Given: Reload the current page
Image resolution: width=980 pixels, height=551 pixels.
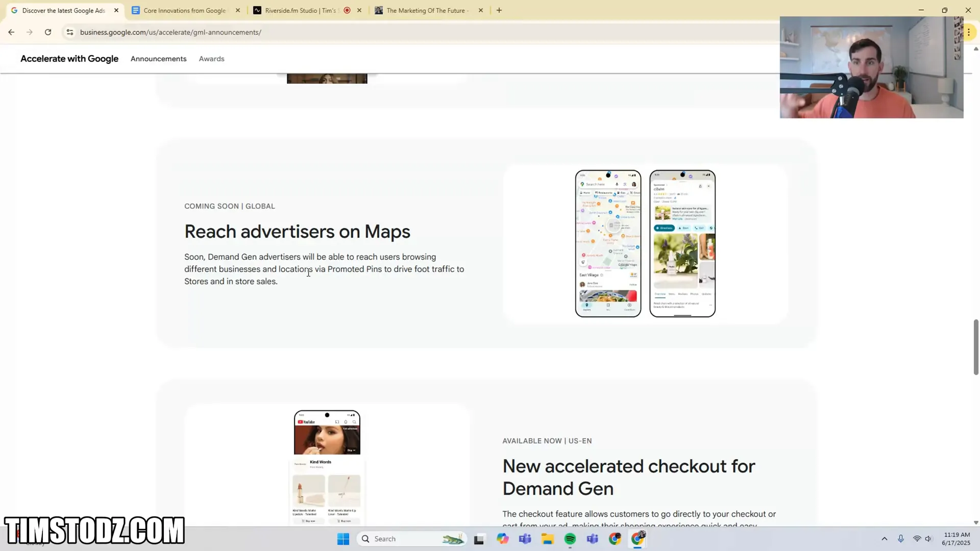Looking at the screenshot, I should tap(48, 32).
